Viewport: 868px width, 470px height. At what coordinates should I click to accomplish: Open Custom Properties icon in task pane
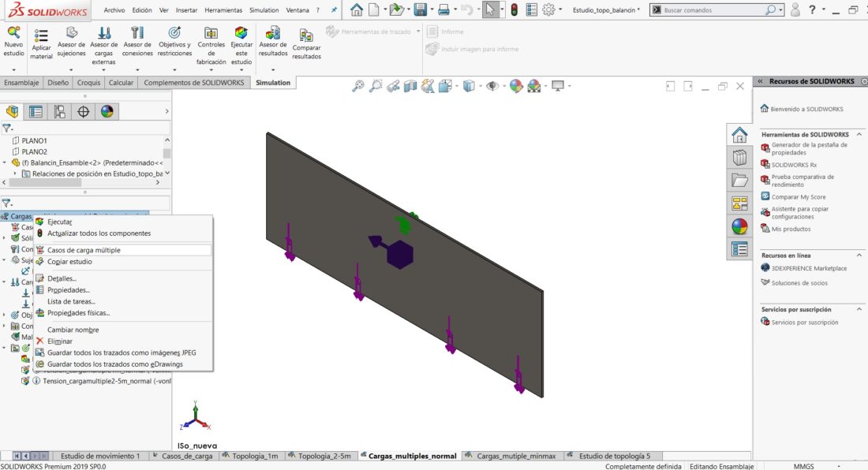739,249
